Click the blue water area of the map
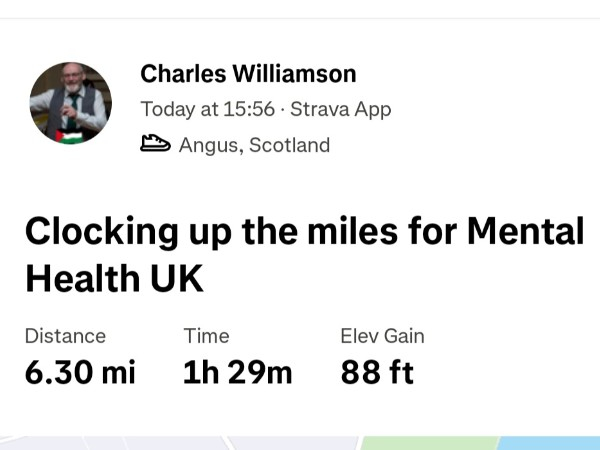The height and width of the screenshot is (450, 600). pos(548,443)
